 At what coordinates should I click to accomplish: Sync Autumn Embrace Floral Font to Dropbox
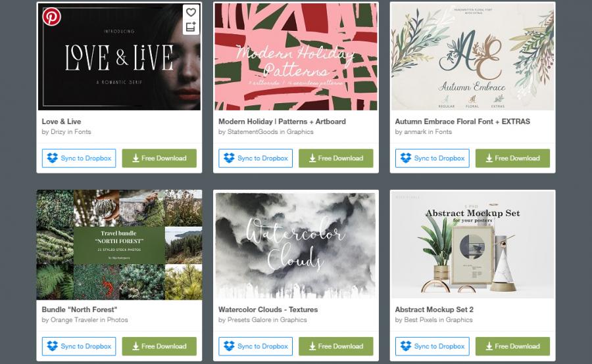click(432, 158)
